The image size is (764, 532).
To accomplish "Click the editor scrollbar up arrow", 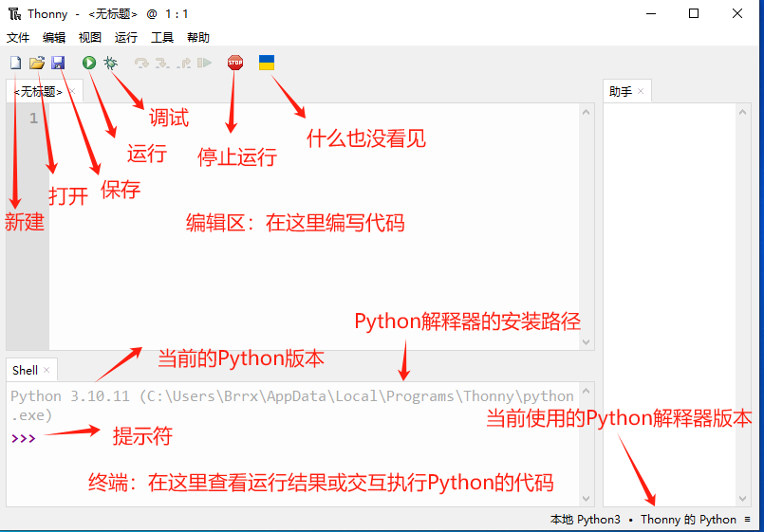I will pos(587,113).
